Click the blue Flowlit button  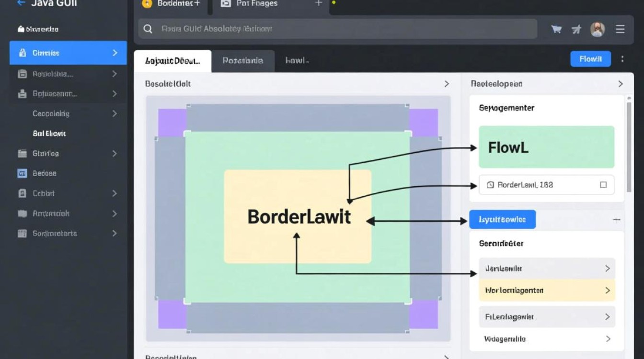click(590, 59)
